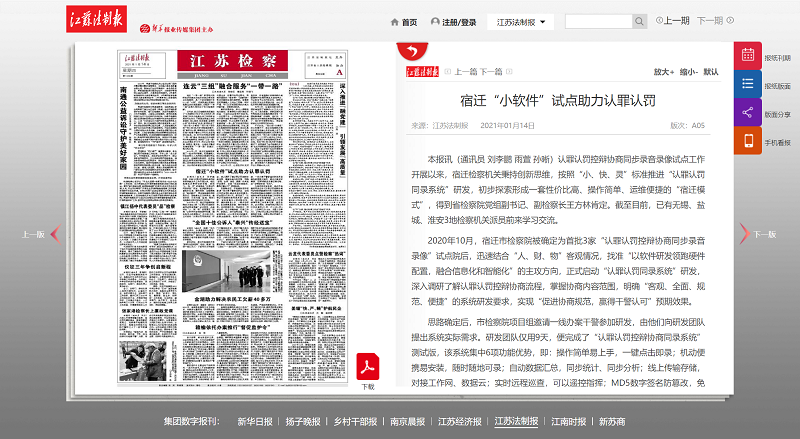Click 放大+ to enlarge text
800x439 pixels.
[x=664, y=72]
